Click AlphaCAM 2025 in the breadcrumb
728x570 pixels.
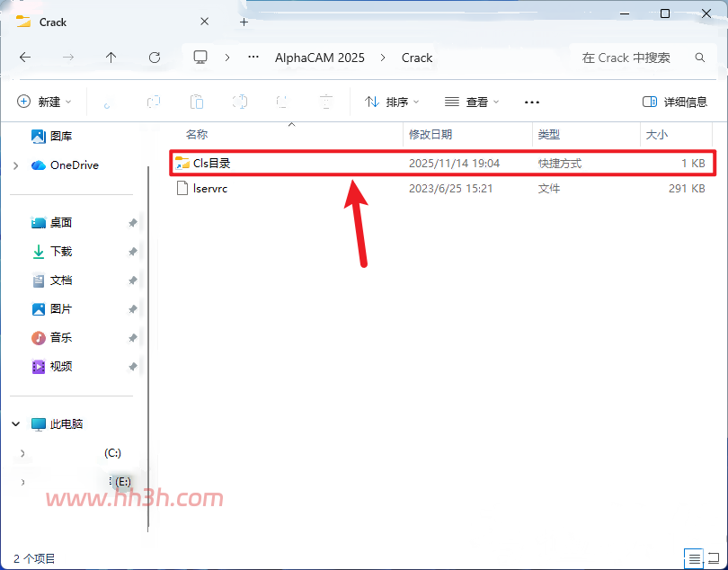coord(319,58)
